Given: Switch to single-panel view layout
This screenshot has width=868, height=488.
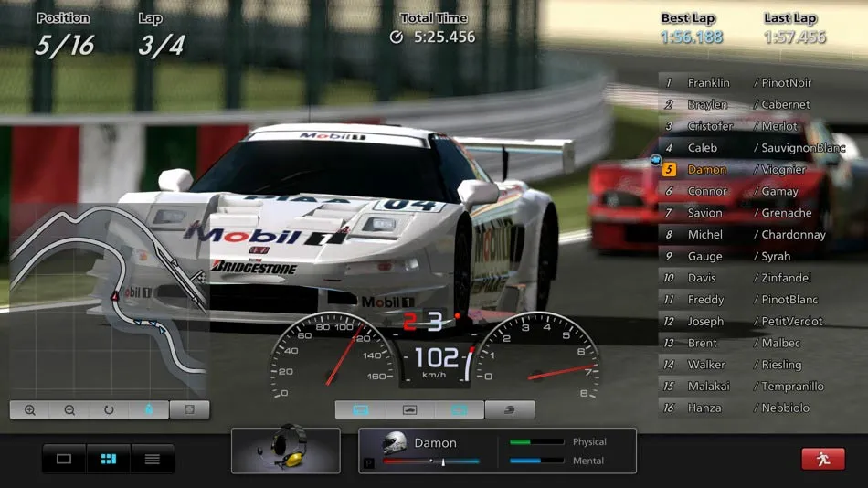Looking at the screenshot, I should [x=64, y=459].
